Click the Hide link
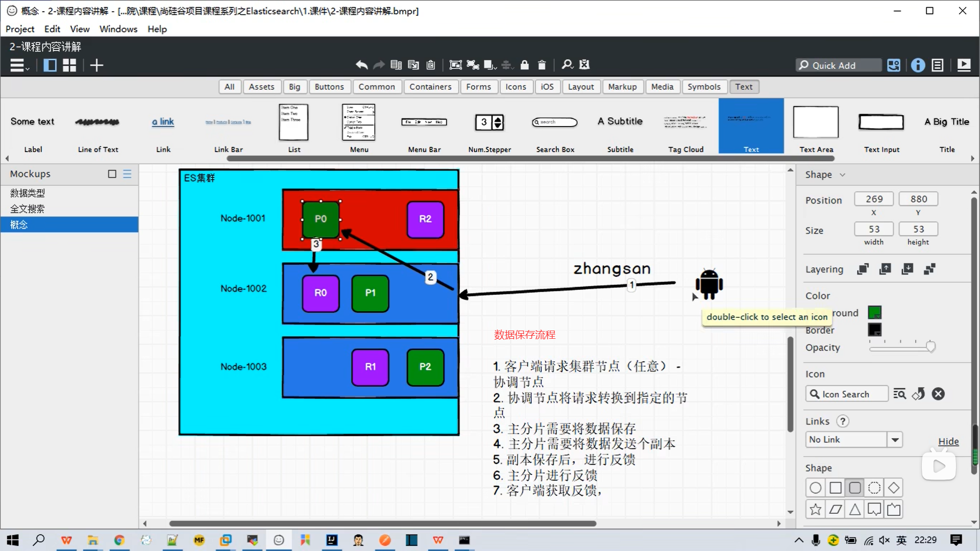 point(948,441)
